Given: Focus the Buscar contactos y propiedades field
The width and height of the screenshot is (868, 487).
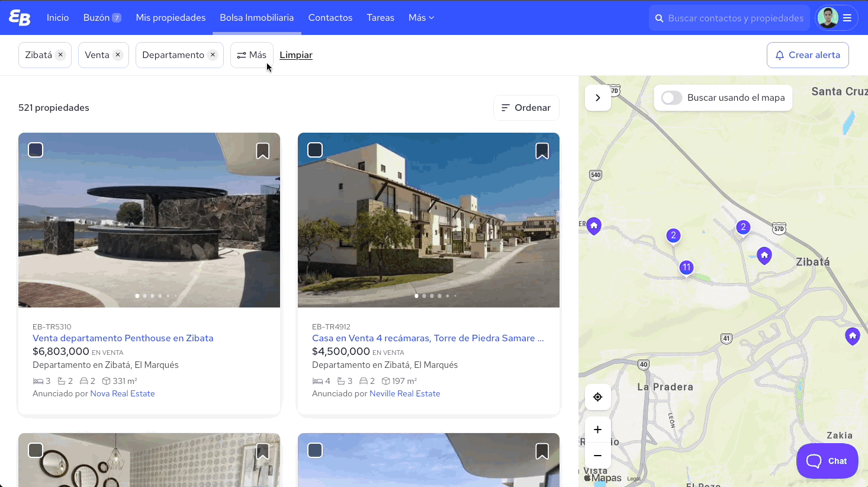Looking at the screenshot, I should [729, 18].
